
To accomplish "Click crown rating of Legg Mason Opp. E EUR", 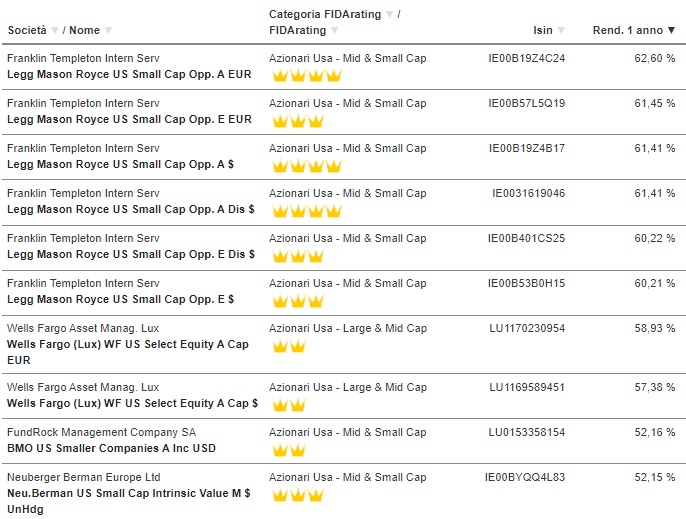I will tap(298, 121).
